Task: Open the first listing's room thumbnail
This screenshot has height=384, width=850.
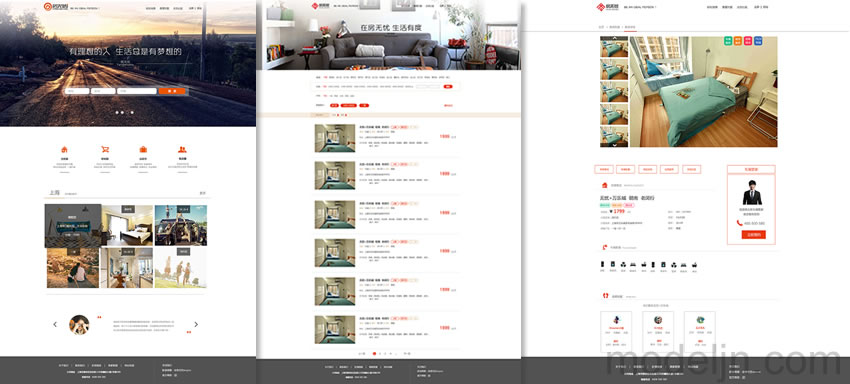Action: (x=334, y=138)
